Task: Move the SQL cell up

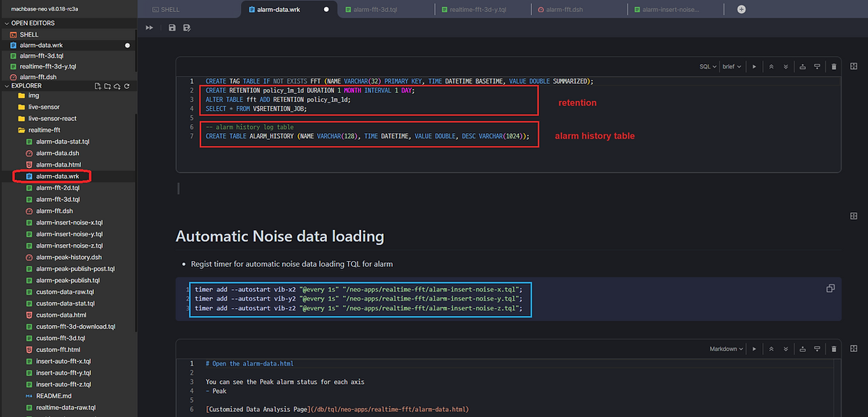Action: (771, 66)
